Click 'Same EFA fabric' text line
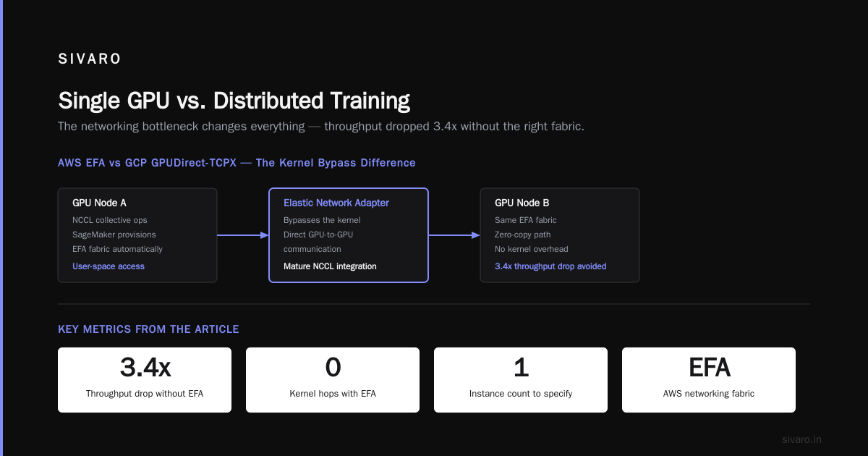This screenshot has height=456, width=868. pyautogui.click(x=526, y=220)
